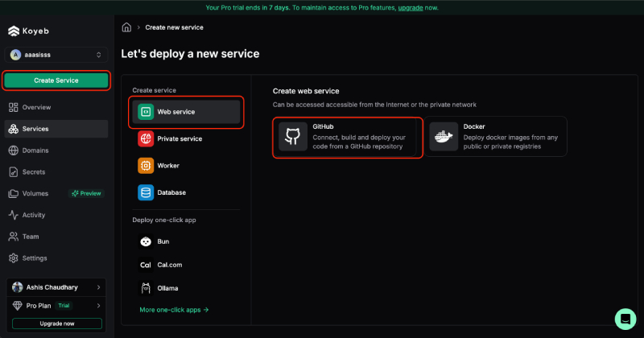The width and height of the screenshot is (644, 338).
Task: Click the Pro Plan diamond icon
Action: click(17, 306)
